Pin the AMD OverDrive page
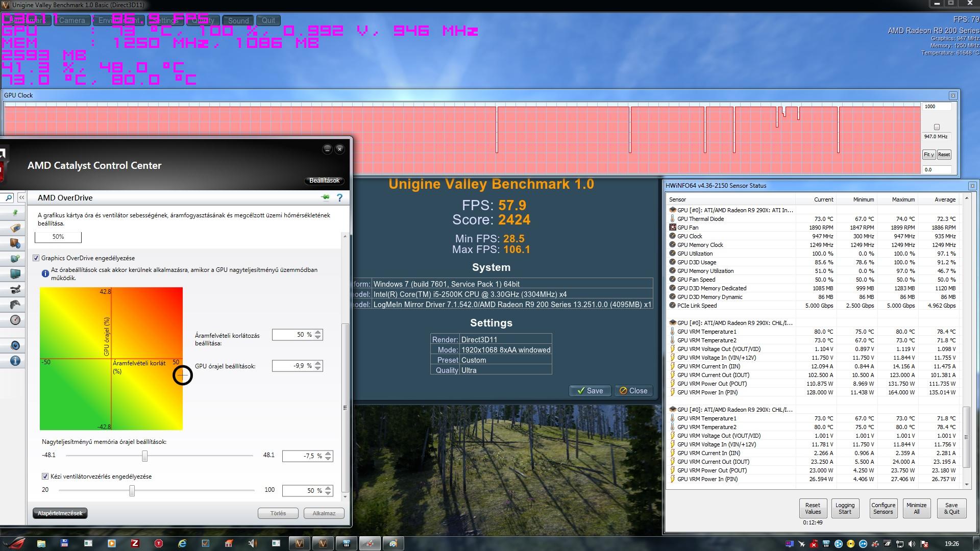Viewport: 980px width, 551px height. click(x=325, y=197)
